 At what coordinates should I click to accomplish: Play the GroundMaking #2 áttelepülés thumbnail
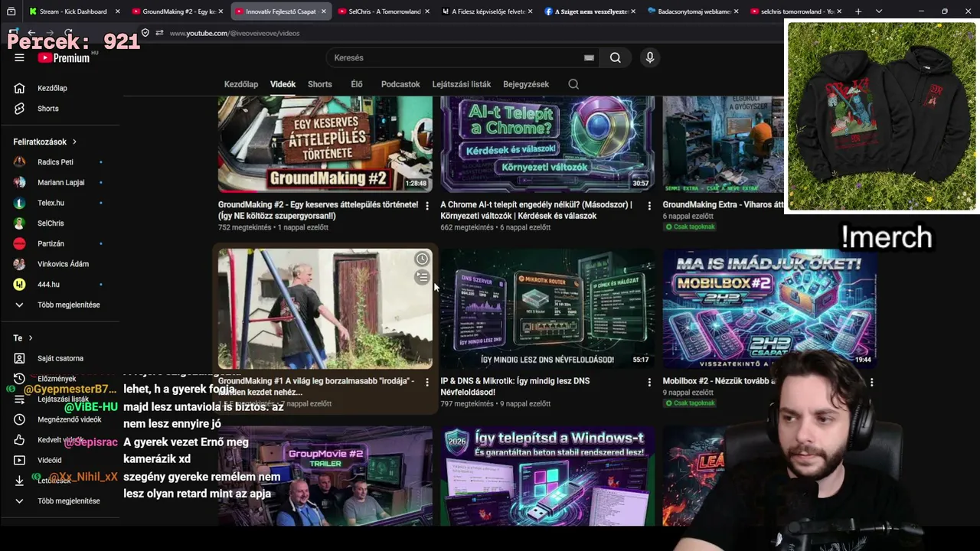coord(325,144)
